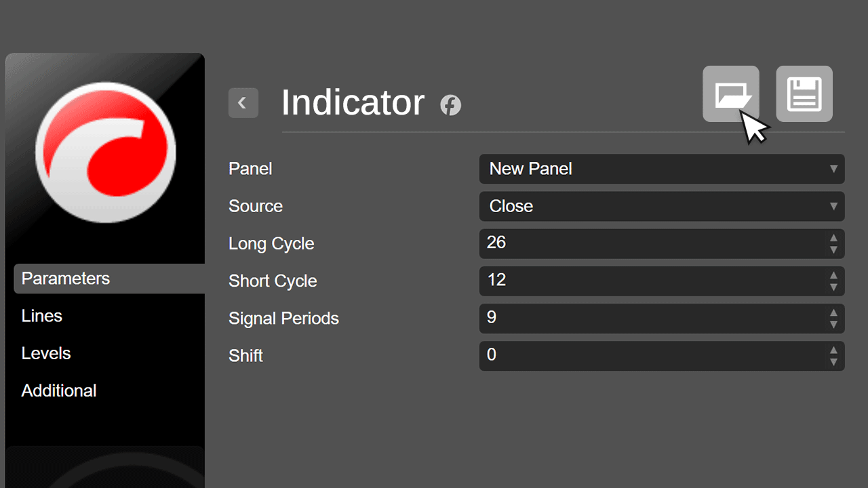868x488 pixels.
Task: Decrease Shift value with the down arrow
Action: (x=833, y=362)
